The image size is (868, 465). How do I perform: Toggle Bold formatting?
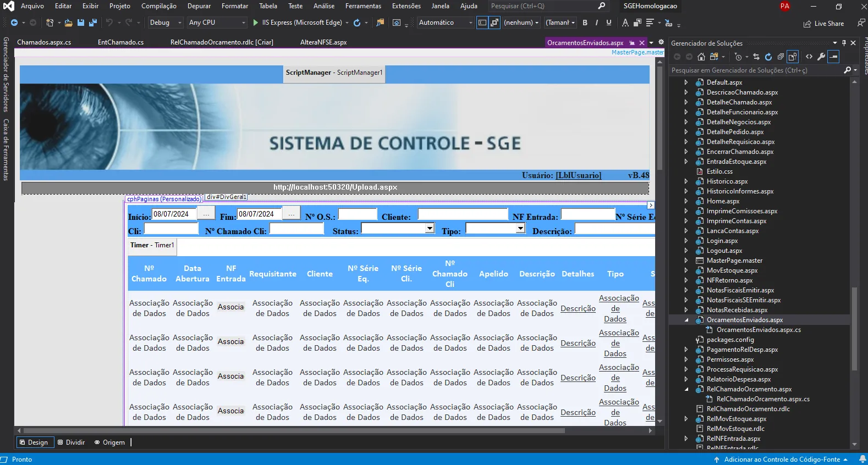[x=585, y=23]
